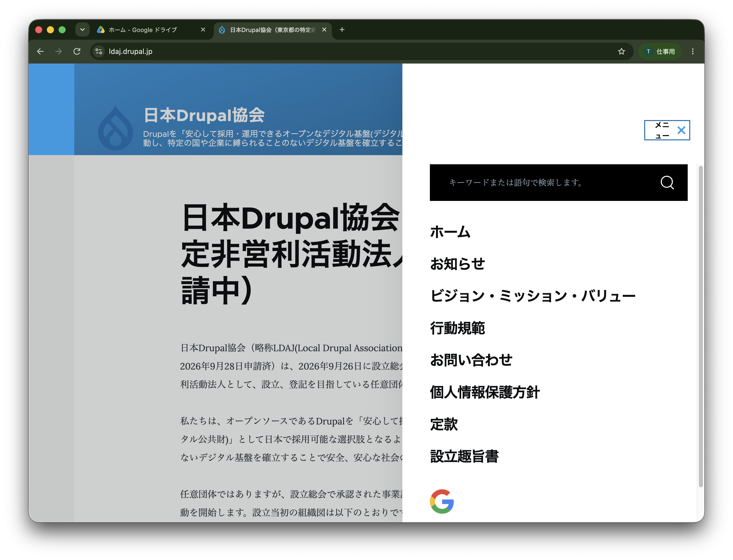Open the 仕事用 profile button

660,51
